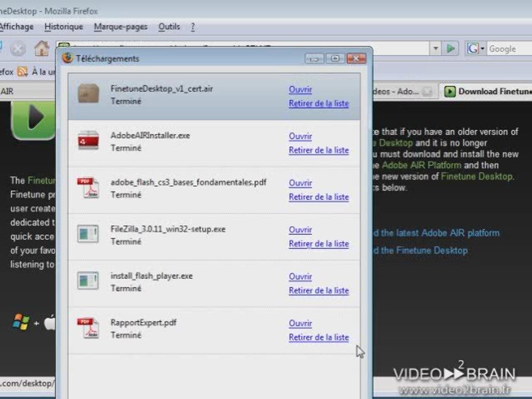
Task: Click the Firefox icon in Téléchargements title bar
Action: click(68, 58)
